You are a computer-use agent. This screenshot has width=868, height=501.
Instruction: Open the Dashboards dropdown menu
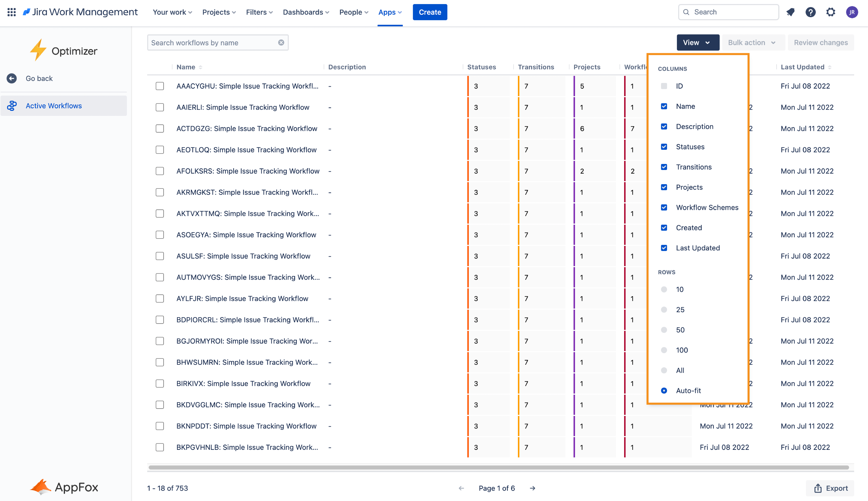[306, 12]
